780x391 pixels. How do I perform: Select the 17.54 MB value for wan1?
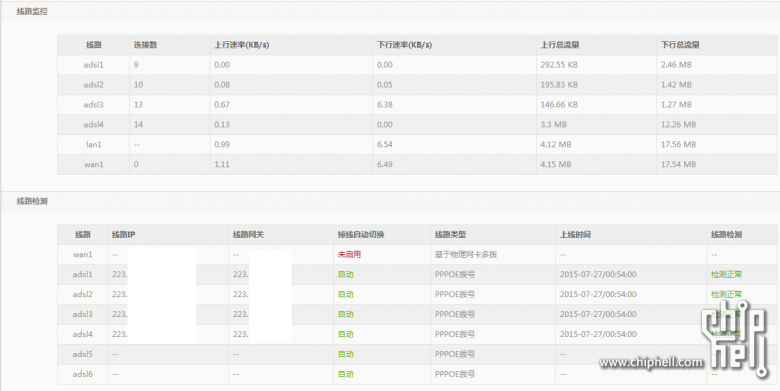(679, 164)
